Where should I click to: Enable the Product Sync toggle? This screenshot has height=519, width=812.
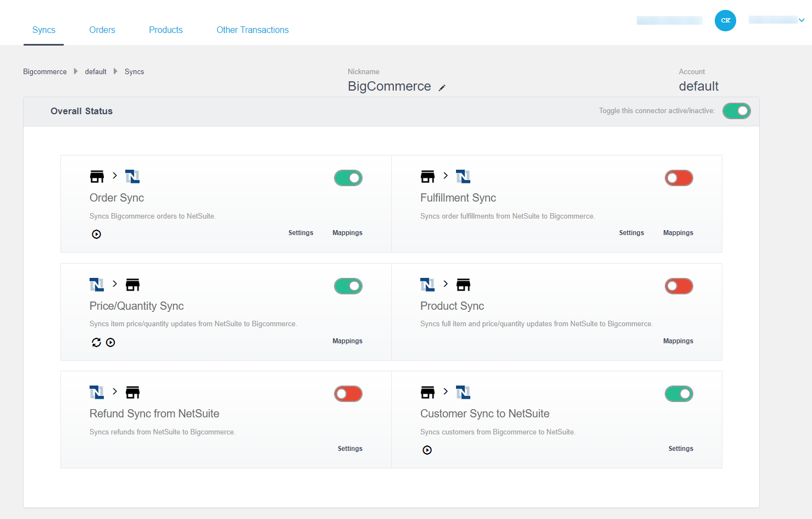pos(679,286)
